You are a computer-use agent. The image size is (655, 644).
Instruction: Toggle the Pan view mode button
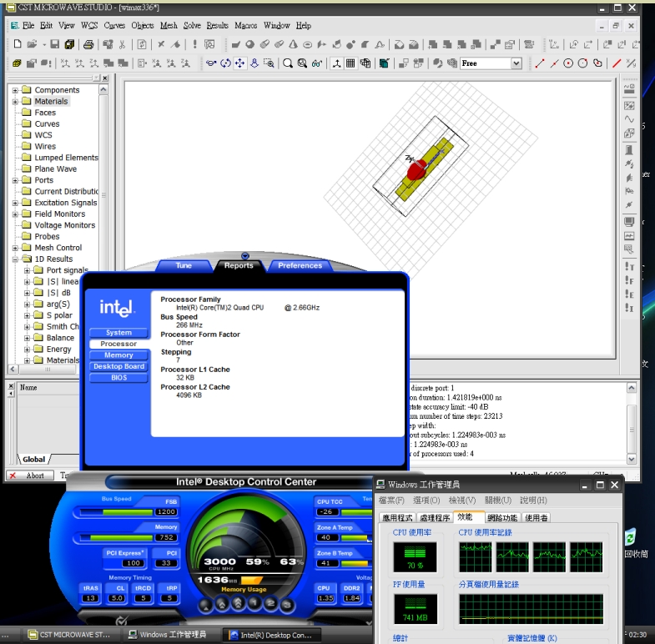(239, 63)
